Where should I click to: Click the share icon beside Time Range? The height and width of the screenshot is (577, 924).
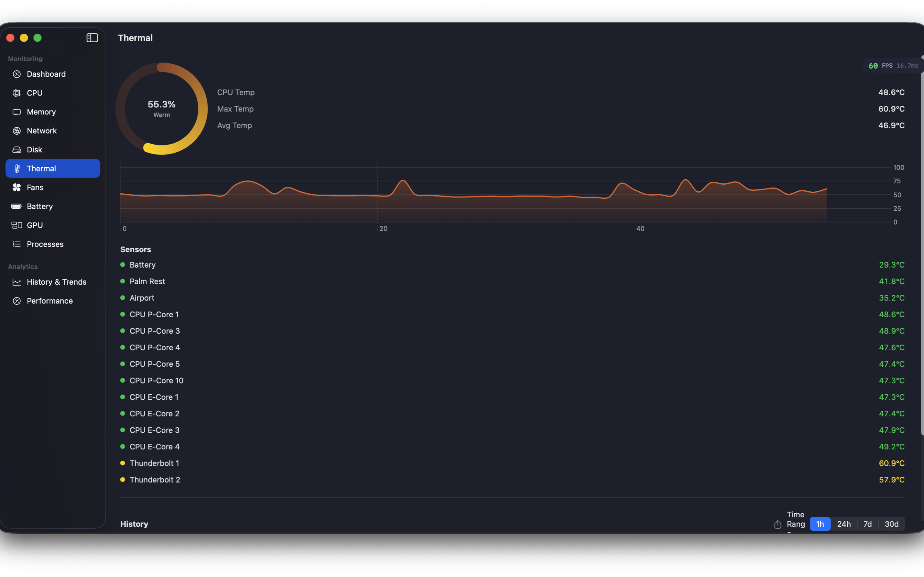[777, 524]
